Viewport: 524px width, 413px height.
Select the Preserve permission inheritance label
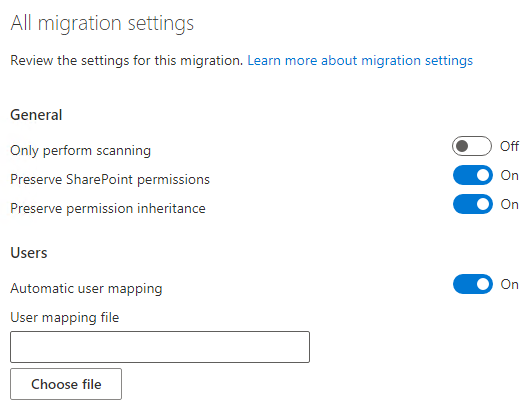click(108, 209)
